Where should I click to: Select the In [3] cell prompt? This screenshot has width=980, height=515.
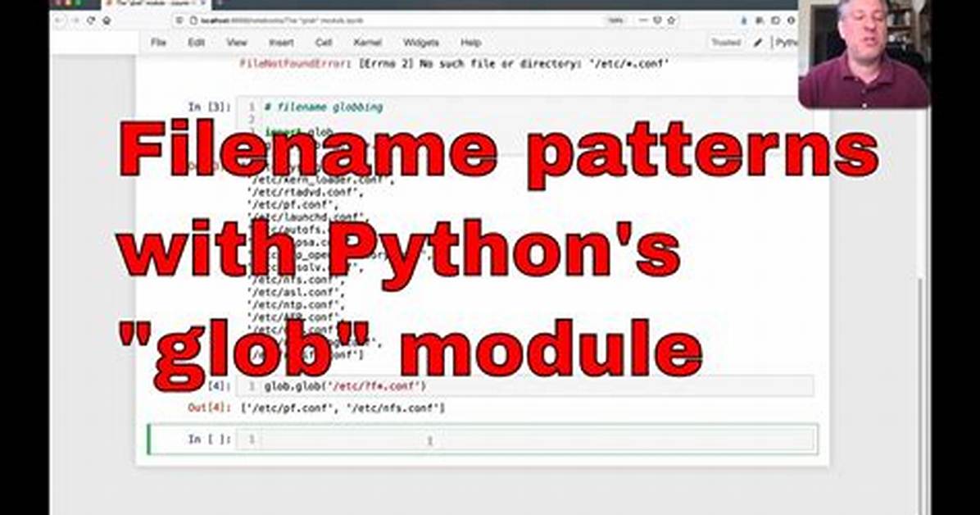click(210, 107)
